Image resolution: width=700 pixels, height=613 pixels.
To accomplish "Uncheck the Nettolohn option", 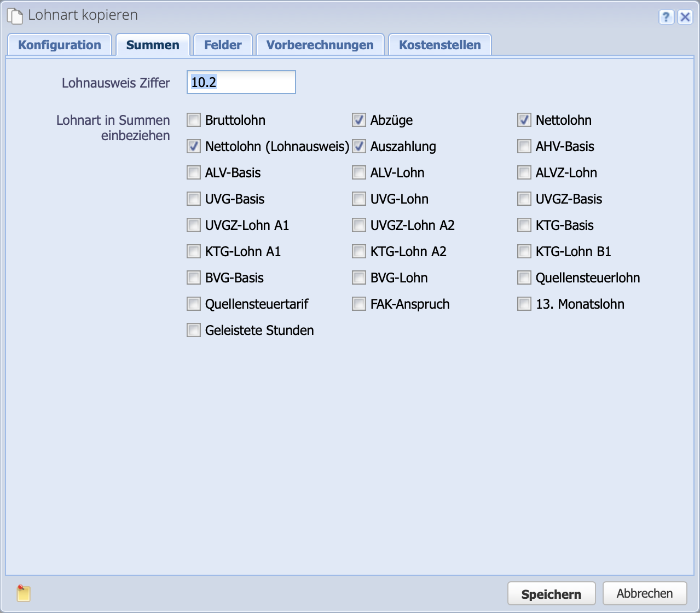I will 523,120.
